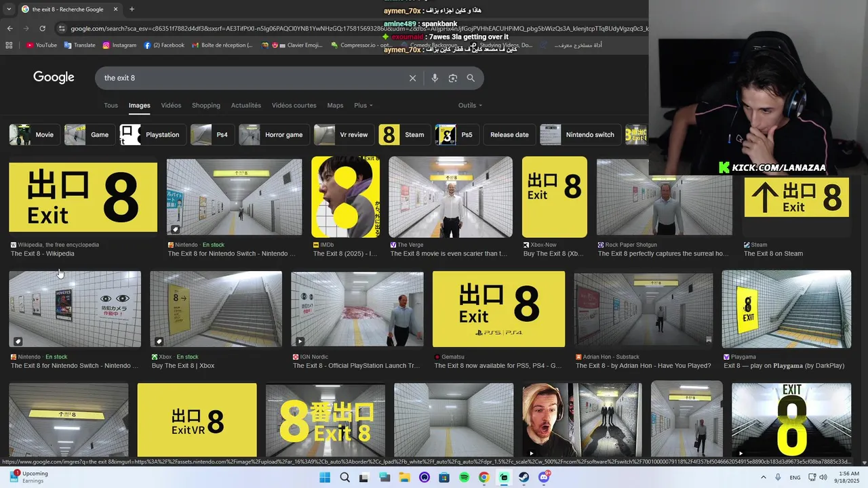The image size is (868, 488).
Task: Switch to the Vidéos tab
Action: [171, 105]
